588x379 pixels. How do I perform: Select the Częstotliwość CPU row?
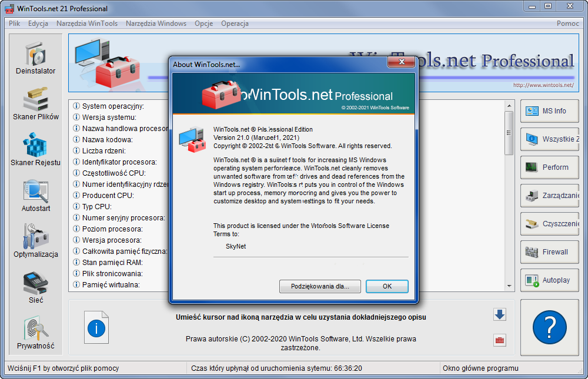tap(109, 173)
